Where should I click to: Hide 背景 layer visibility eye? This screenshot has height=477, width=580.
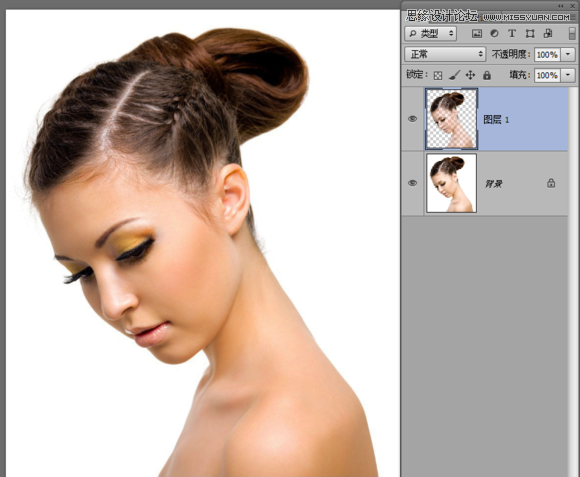click(x=412, y=183)
